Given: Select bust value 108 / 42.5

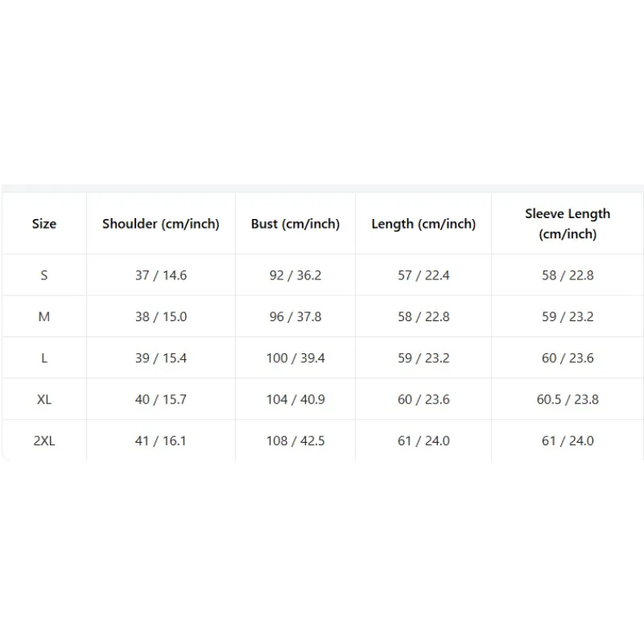Looking at the screenshot, I should coord(295,440).
